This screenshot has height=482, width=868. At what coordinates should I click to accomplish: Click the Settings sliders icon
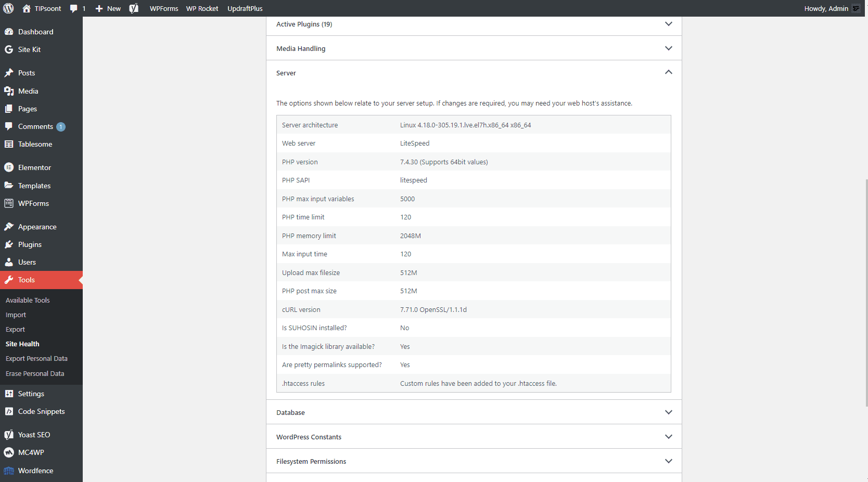[9, 394]
